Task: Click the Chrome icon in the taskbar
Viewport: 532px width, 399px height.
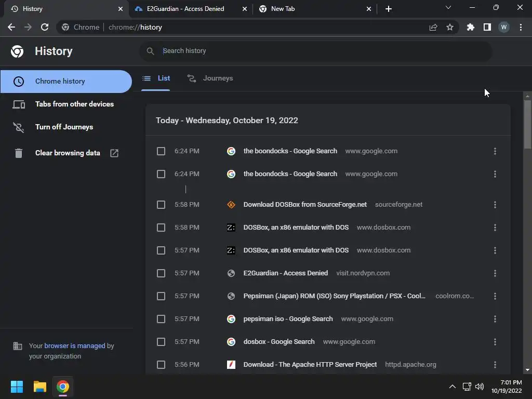Action: coord(63,387)
